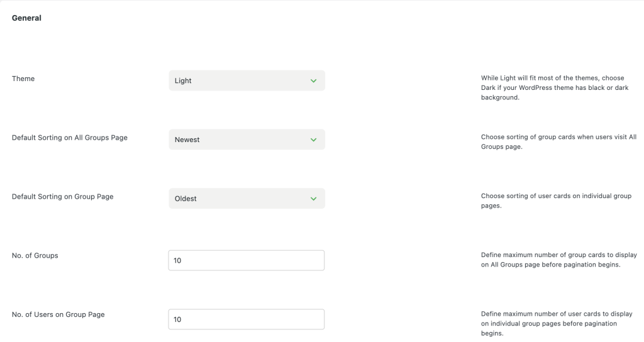Click the help text about sorting group cards
Viewport: 644px width, 342px height.
(x=558, y=141)
